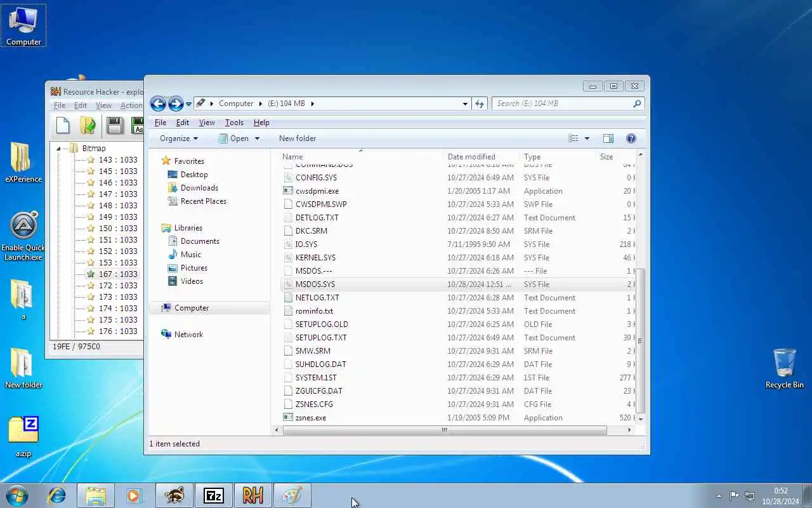The image size is (812, 508).
Task: Open the Recycle Bin desktop icon
Action: 785,368
